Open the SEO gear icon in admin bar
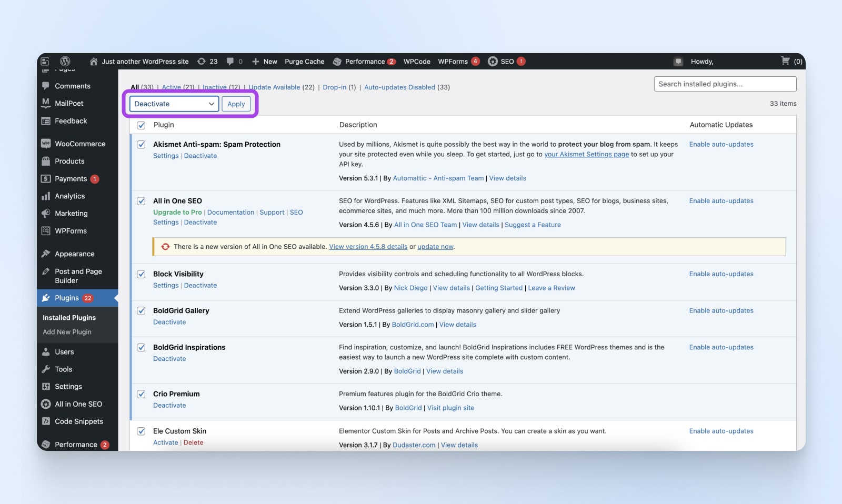Viewport: 842px width, 504px height. (x=493, y=62)
